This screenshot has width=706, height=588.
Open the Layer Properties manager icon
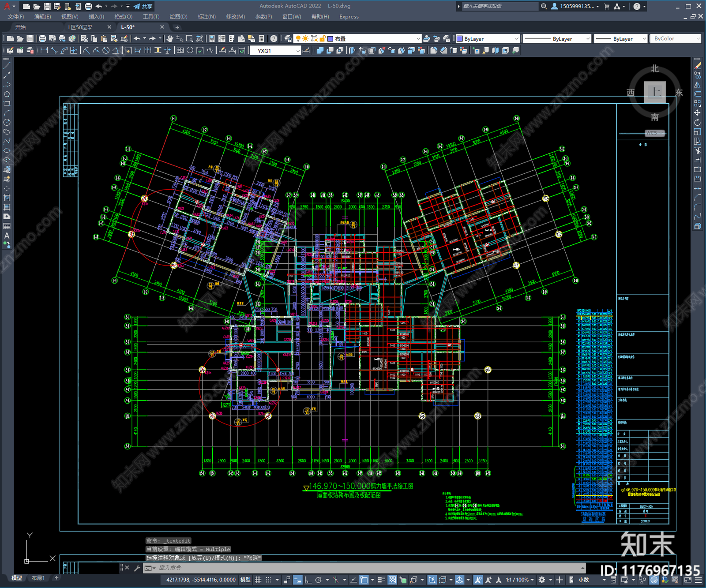288,39
